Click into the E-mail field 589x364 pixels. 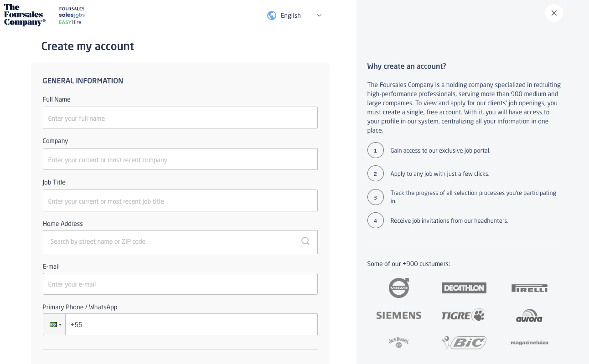click(180, 284)
